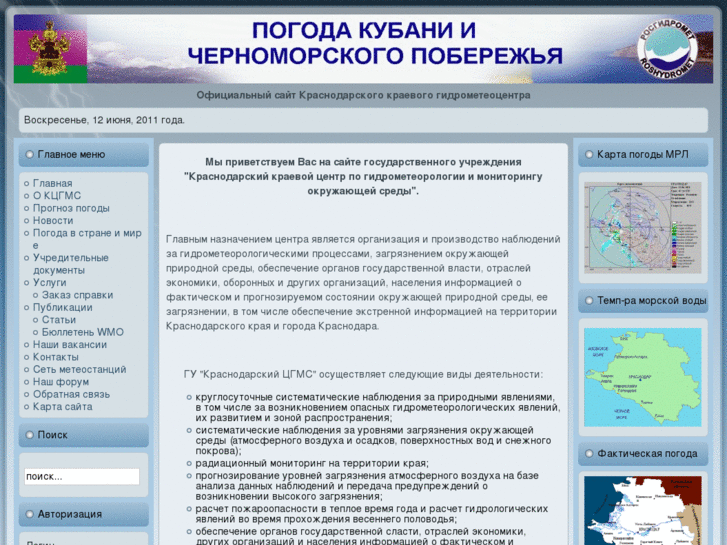Open the Новости menu item
Image resolution: width=727 pixels, height=545 pixels.
(x=53, y=221)
